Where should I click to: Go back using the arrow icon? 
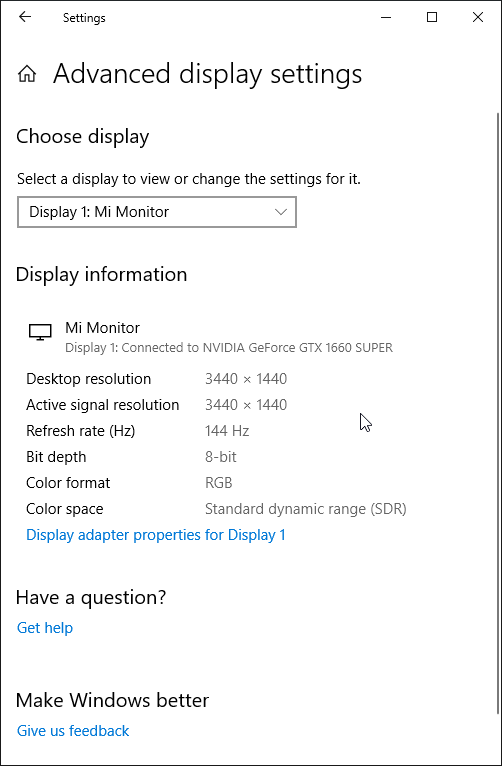(x=24, y=18)
